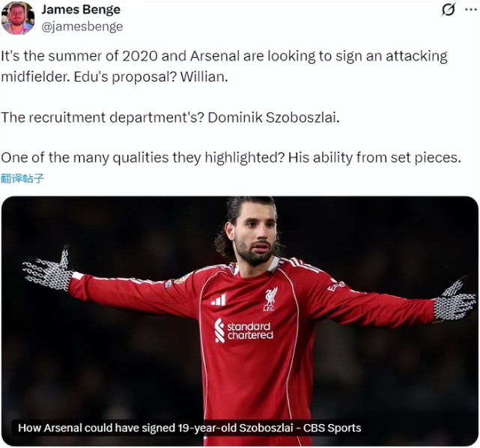This screenshot has width=480, height=448.
Task: Click the player's patterned glove on the right
Action: click(455, 300)
